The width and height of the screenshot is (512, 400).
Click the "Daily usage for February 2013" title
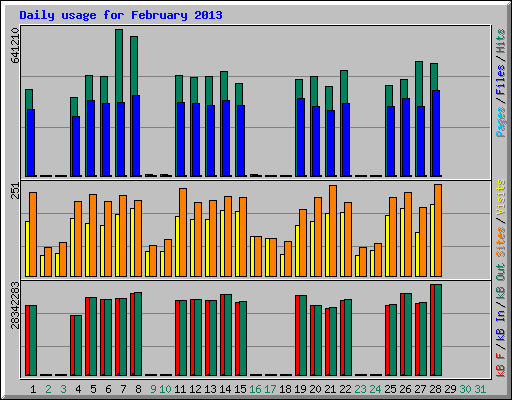(x=121, y=15)
